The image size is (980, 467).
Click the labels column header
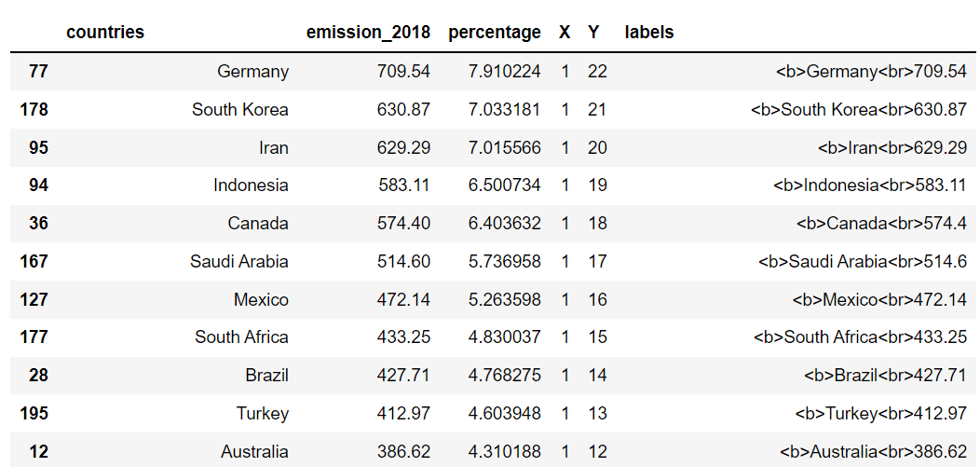(x=648, y=32)
